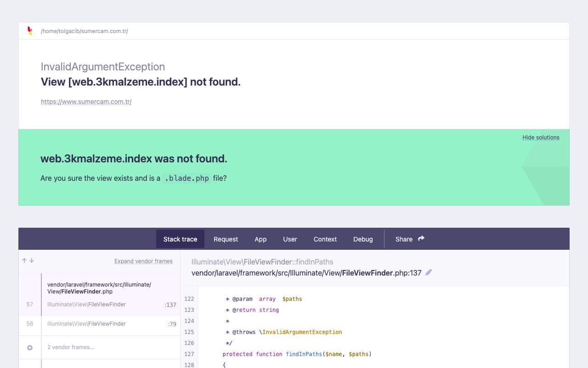Switch to the Context tab
588x368 pixels.
point(325,239)
